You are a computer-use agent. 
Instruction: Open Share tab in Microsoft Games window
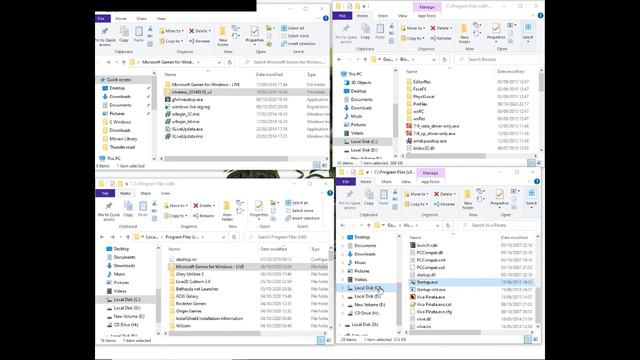(141, 18)
